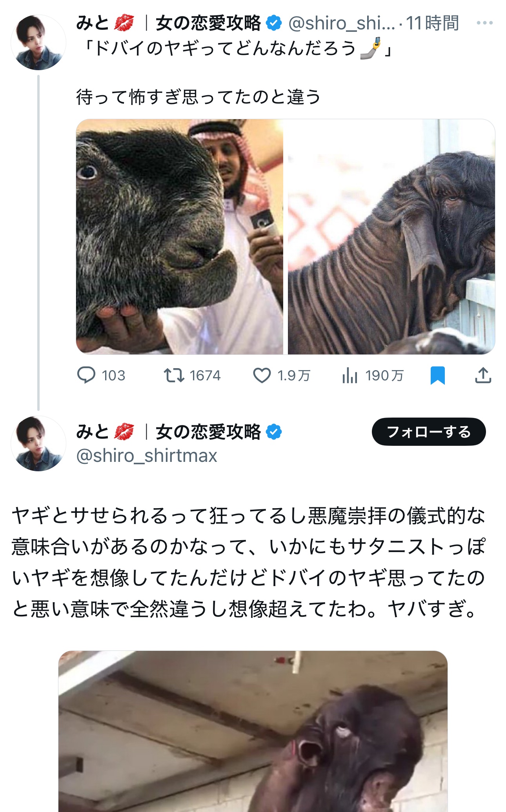
Task: Tap the フォローする follow button
Action: coord(429,432)
